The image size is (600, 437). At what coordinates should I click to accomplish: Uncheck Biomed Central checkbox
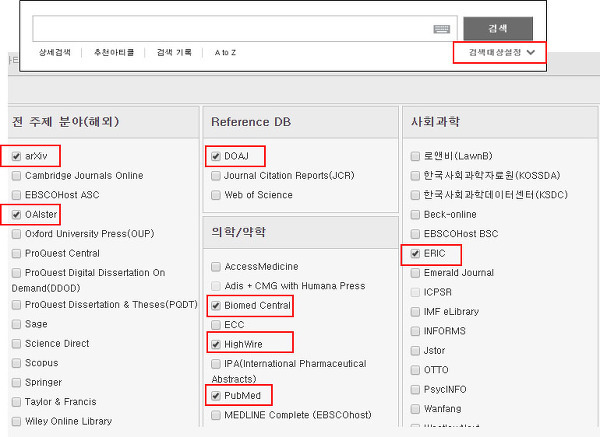[216, 305]
